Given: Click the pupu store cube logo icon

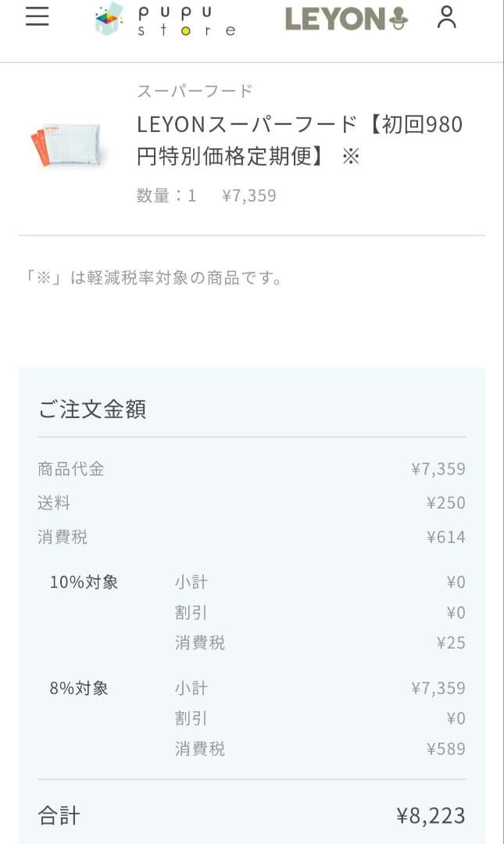Looking at the screenshot, I should 107,20.
